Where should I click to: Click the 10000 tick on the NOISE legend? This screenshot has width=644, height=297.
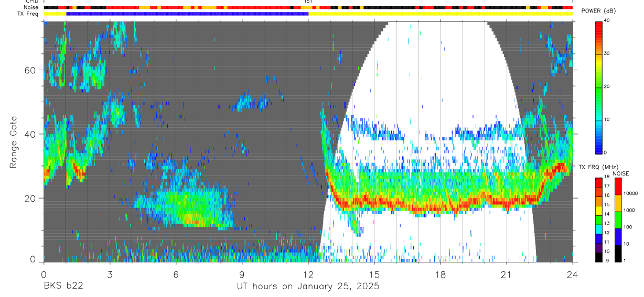[x=631, y=194]
